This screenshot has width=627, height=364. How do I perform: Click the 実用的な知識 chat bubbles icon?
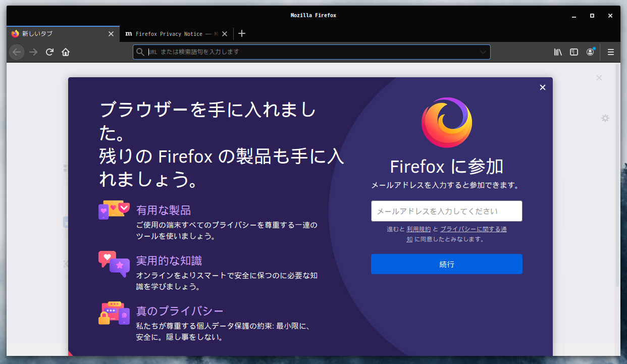click(x=114, y=264)
